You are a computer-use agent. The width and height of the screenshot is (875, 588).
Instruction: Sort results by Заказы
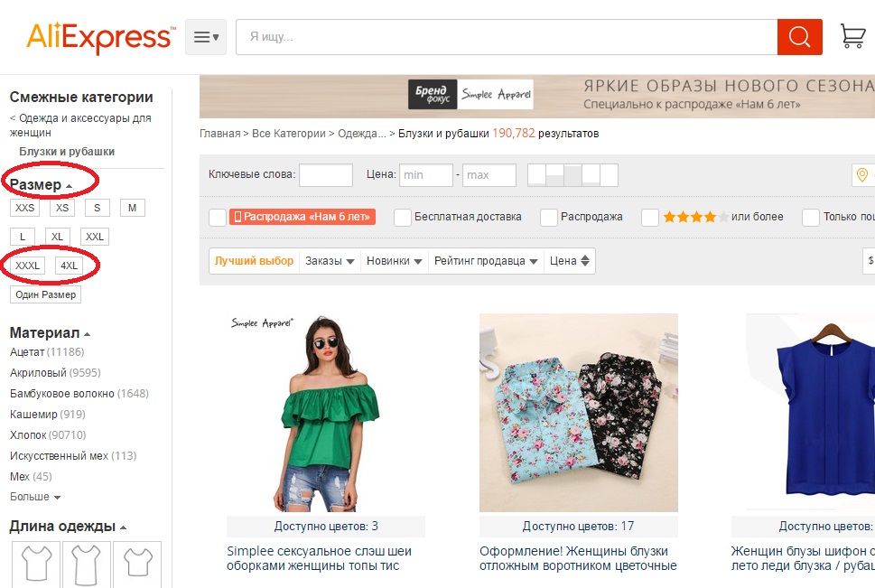330,261
